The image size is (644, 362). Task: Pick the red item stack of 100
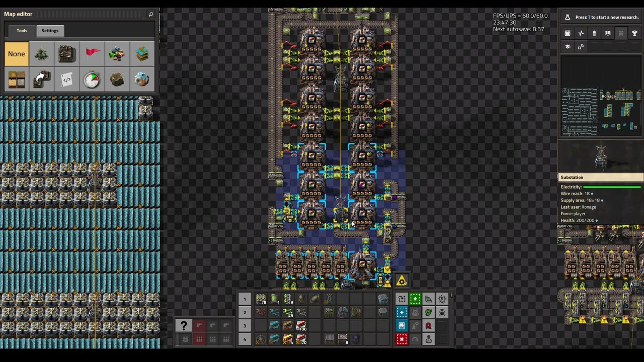point(301,326)
